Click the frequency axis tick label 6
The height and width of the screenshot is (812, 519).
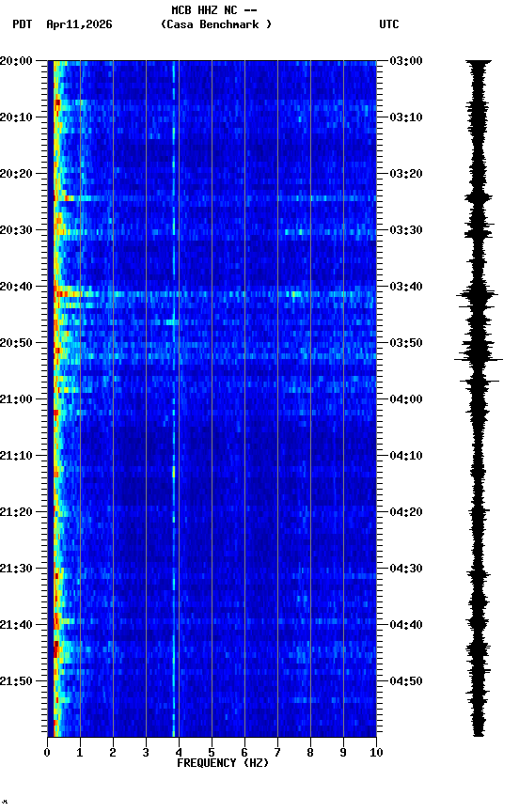click(x=244, y=753)
